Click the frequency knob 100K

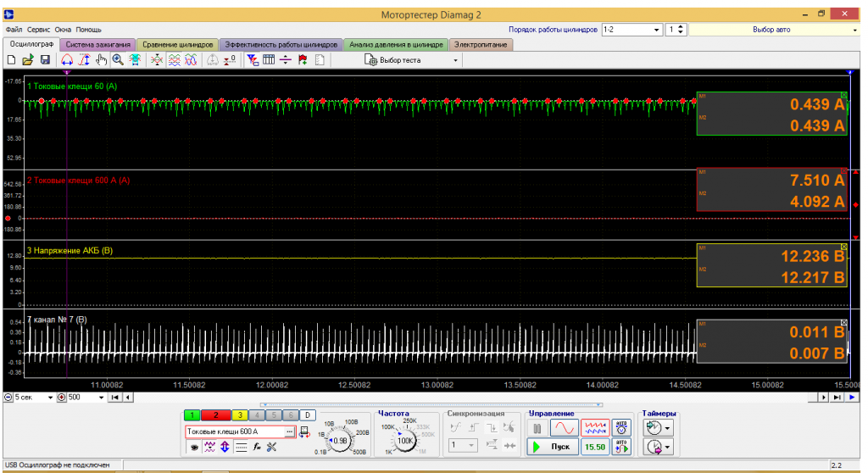point(404,440)
